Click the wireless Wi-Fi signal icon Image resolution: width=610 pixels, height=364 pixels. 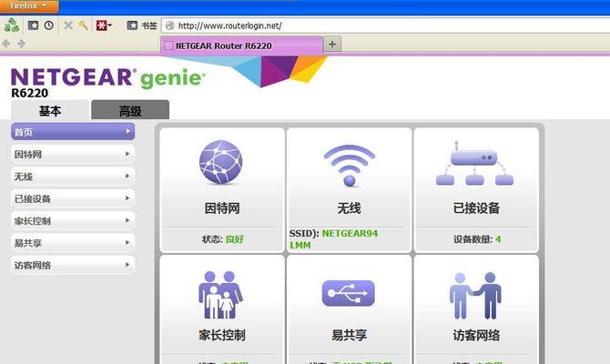350,166
